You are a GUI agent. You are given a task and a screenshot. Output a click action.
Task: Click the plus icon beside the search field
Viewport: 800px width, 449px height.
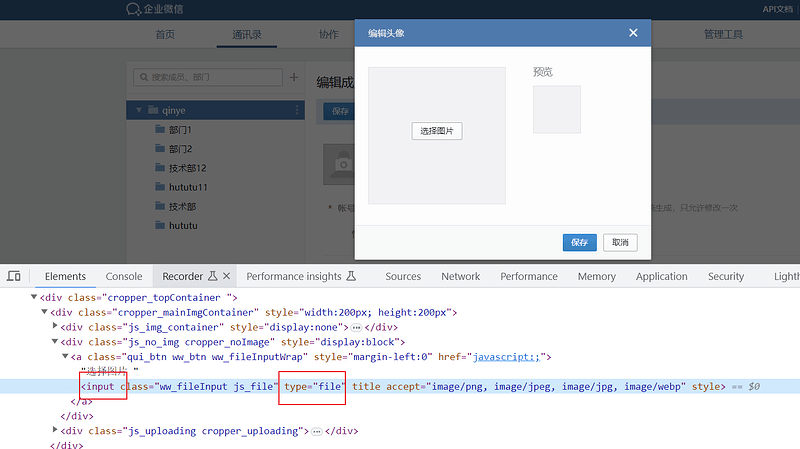tap(294, 77)
